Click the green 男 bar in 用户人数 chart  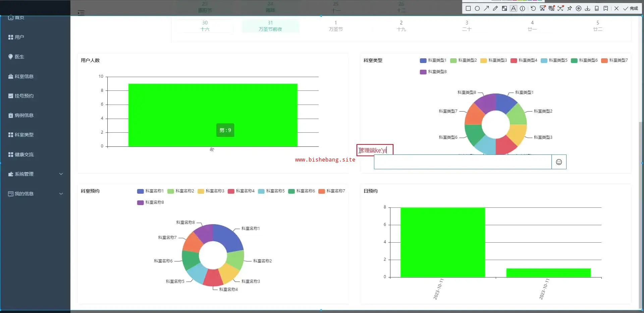tap(213, 107)
